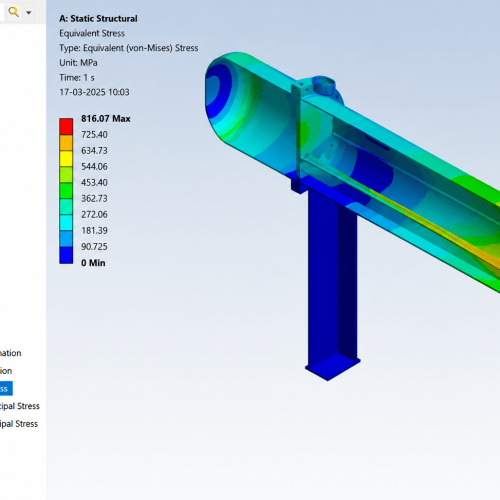Click the orange legend color band

click(x=66, y=143)
